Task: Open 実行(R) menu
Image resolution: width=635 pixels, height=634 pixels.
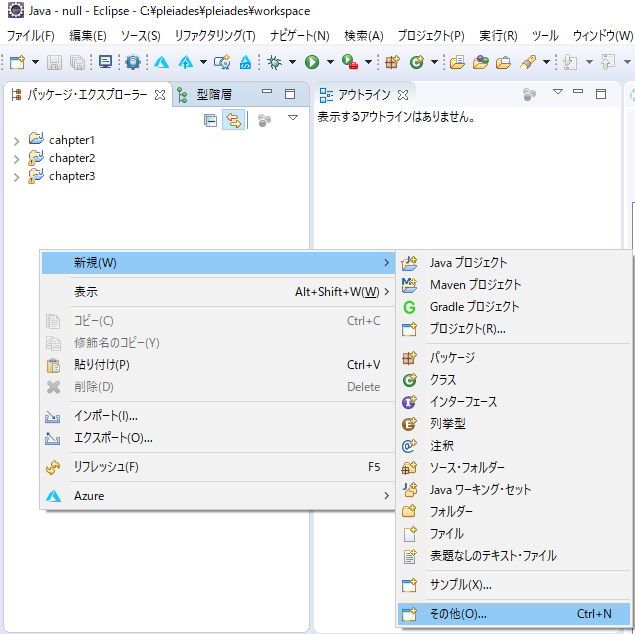Action: point(498,36)
